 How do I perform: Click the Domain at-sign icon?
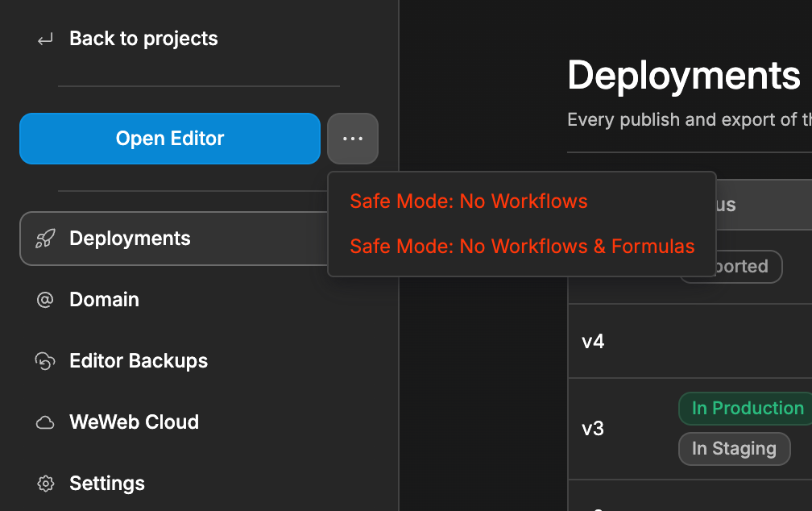[x=45, y=300]
